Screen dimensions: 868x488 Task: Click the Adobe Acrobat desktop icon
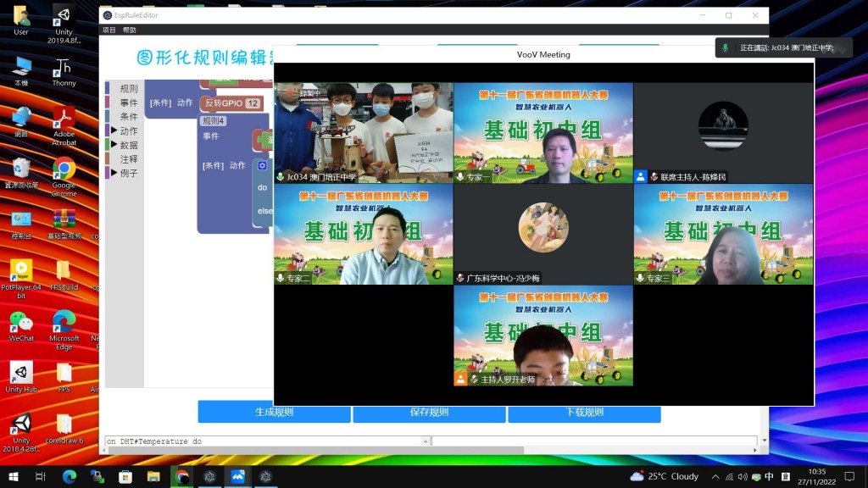[64, 123]
